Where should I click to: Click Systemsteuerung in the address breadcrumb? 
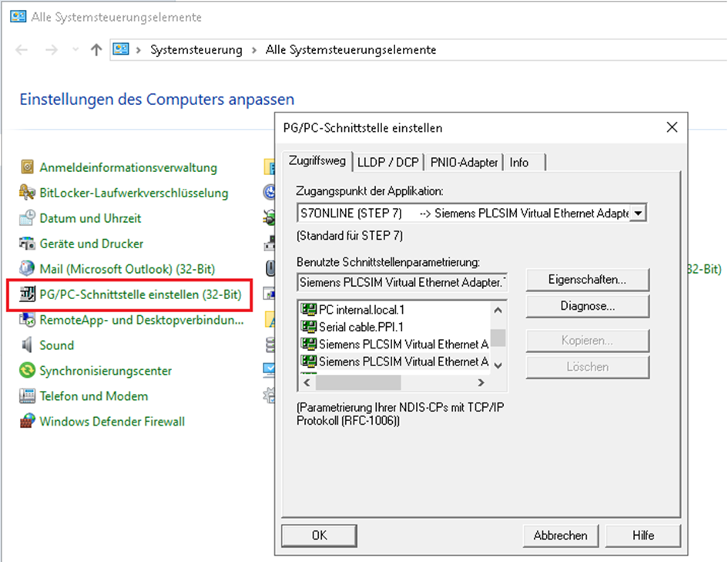[x=196, y=49]
